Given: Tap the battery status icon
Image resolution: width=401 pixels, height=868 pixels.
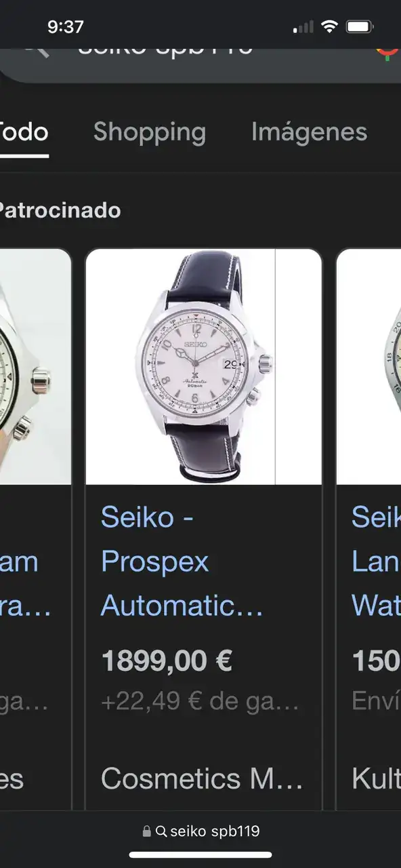Looking at the screenshot, I should [x=360, y=27].
